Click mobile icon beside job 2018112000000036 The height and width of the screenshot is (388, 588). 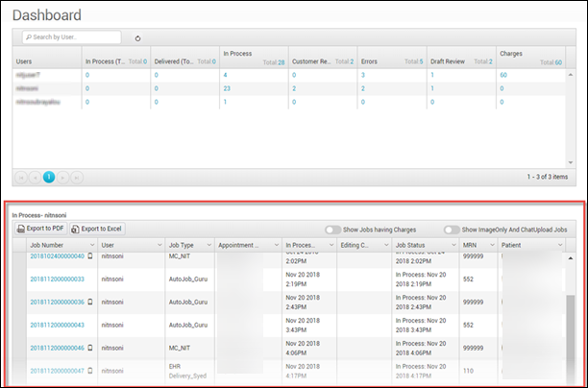point(91,302)
